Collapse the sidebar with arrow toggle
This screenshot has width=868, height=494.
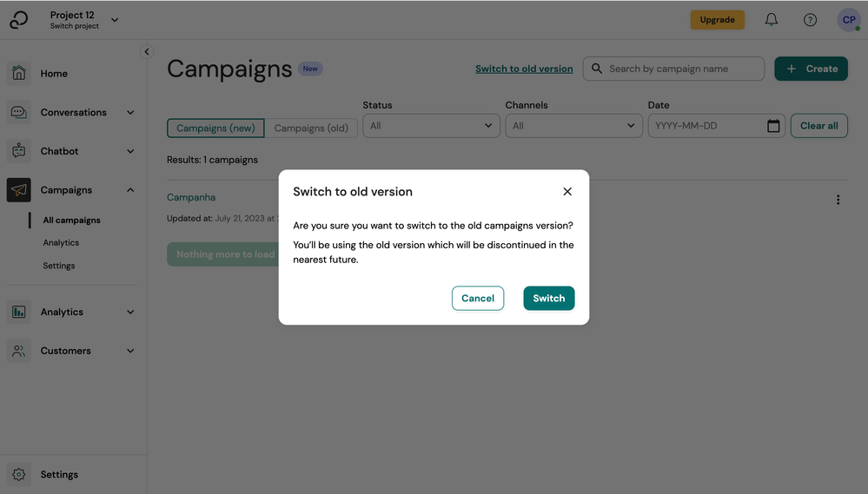[147, 52]
